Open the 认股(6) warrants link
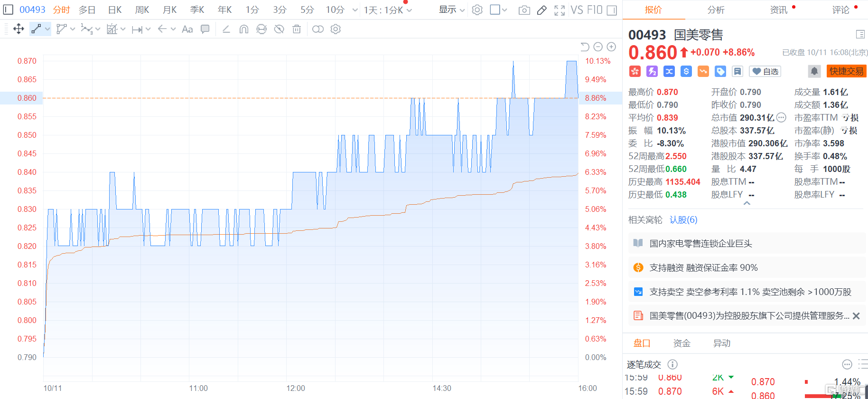This screenshot has width=868, height=399. tap(683, 219)
